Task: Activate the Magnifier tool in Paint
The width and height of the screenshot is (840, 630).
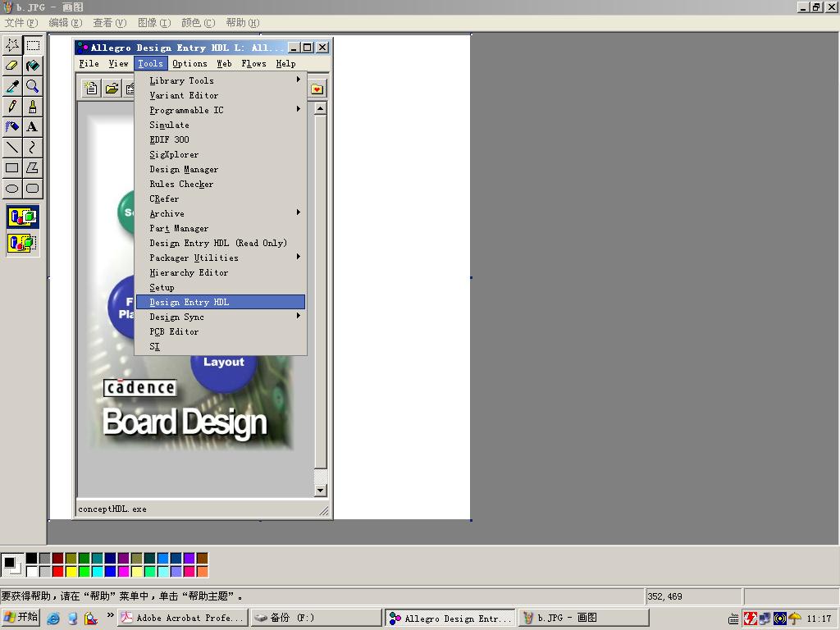Action: point(33,86)
